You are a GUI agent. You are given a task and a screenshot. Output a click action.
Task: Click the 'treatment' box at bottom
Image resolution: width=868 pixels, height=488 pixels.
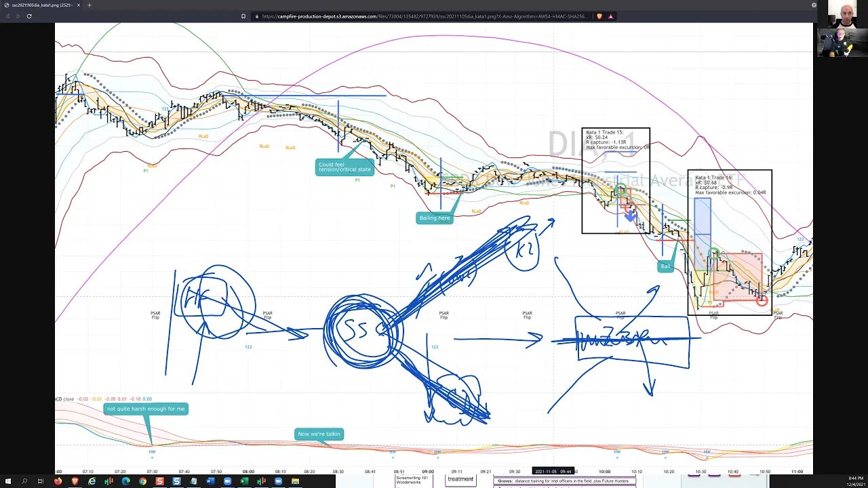point(460,479)
